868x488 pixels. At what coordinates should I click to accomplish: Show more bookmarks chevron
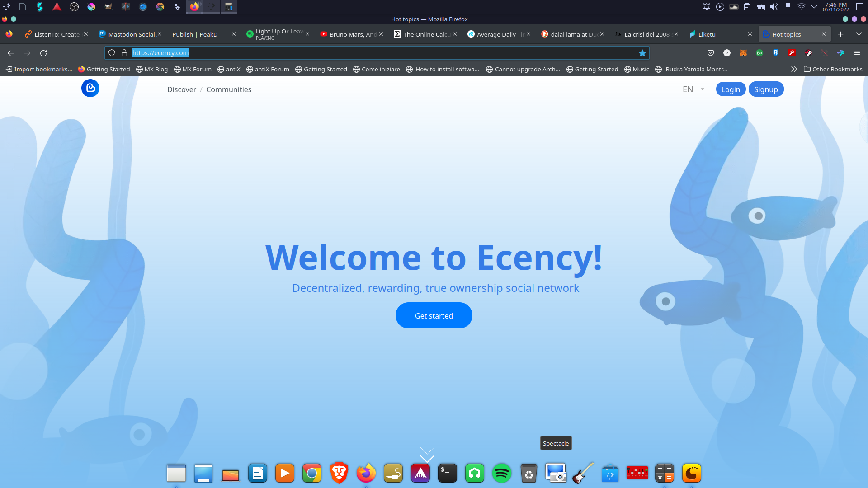[x=794, y=69]
